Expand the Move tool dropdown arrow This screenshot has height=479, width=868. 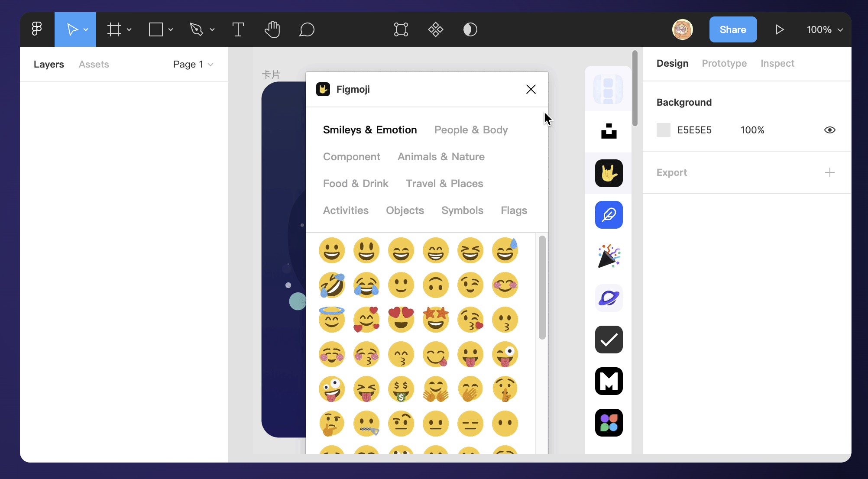(86, 29)
